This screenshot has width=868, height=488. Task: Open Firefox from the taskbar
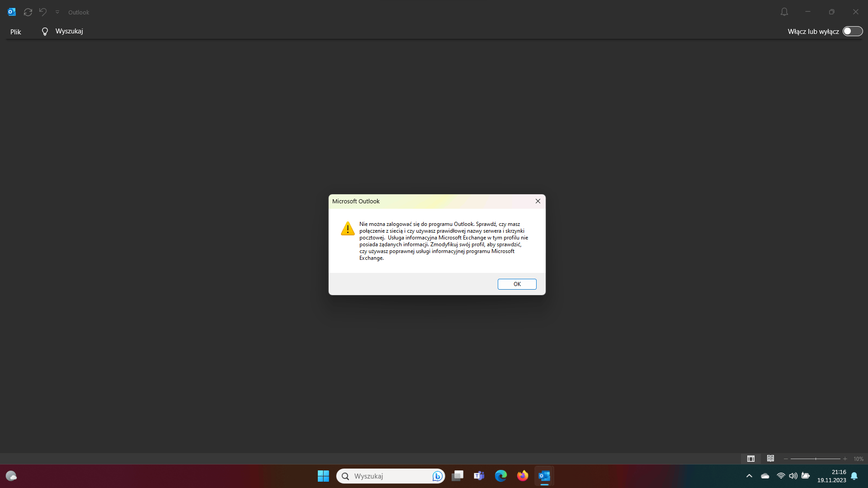click(x=523, y=476)
